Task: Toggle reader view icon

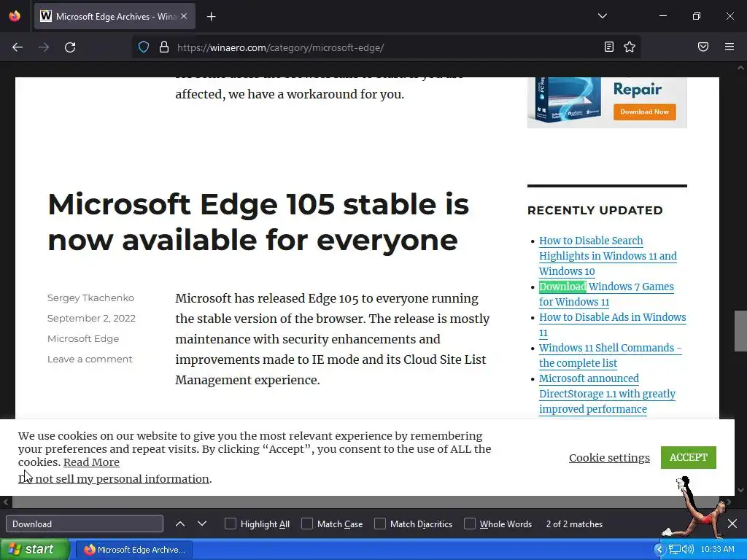Action: pyautogui.click(x=609, y=47)
